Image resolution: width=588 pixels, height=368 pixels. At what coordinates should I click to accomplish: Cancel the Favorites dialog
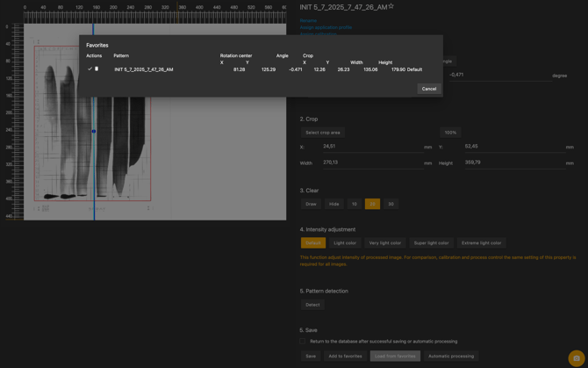click(428, 89)
